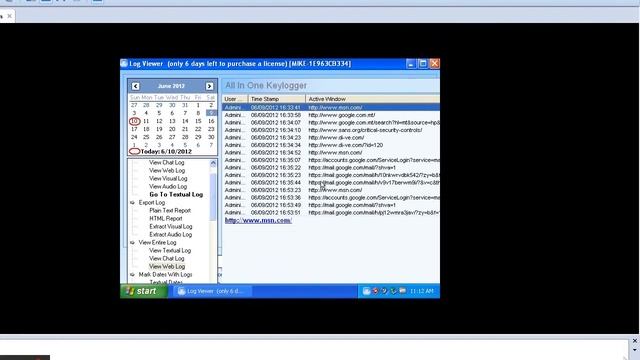Go to previous month in calendar
This screenshot has width=640, height=360.
click(x=136, y=86)
